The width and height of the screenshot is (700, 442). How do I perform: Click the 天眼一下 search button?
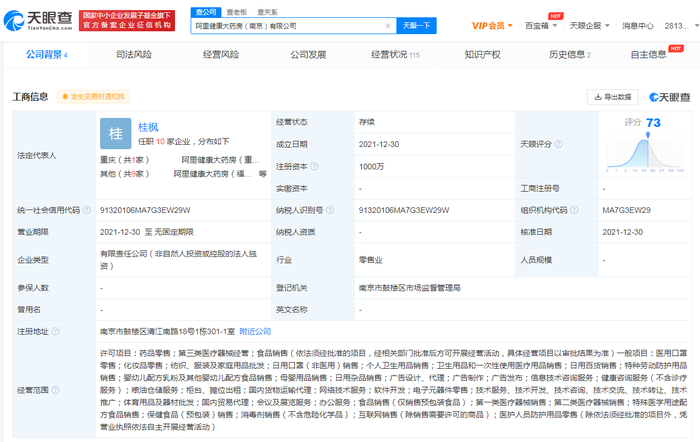pyautogui.click(x=416, y=26)
